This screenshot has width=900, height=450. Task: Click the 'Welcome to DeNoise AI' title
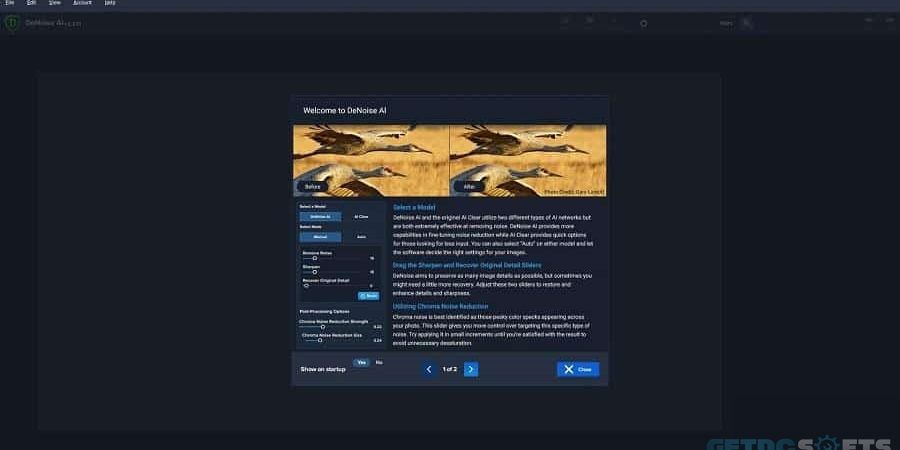coord(345,110)
